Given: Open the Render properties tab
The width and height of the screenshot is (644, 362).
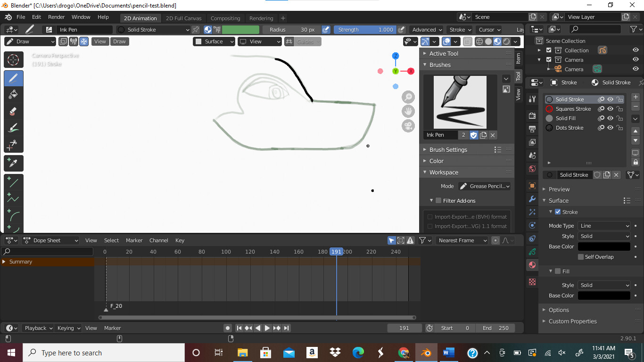Looking at the screenshot, I should coord(532,116).
